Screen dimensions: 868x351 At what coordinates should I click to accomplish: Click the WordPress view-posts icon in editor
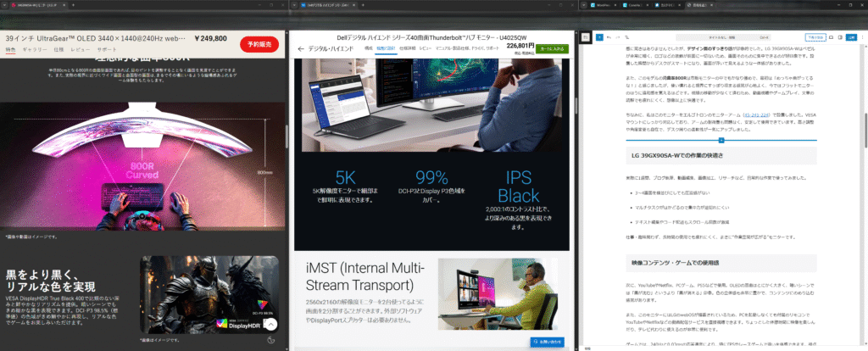click(x=585, y=37)
